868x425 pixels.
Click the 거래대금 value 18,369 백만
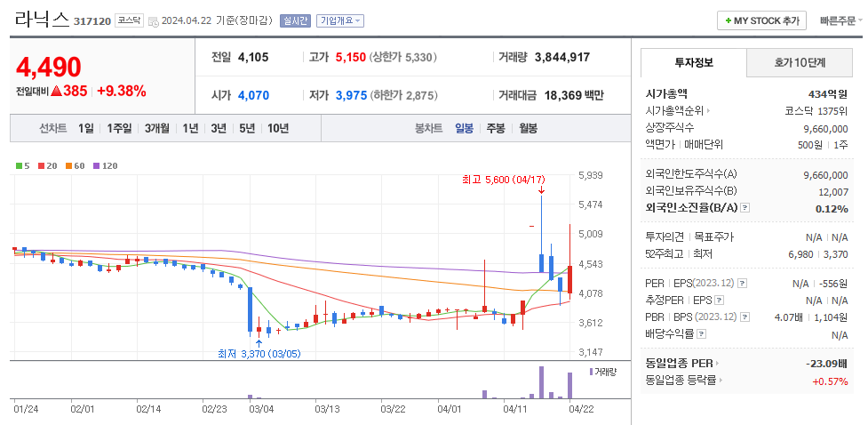[x=574, y=95]
